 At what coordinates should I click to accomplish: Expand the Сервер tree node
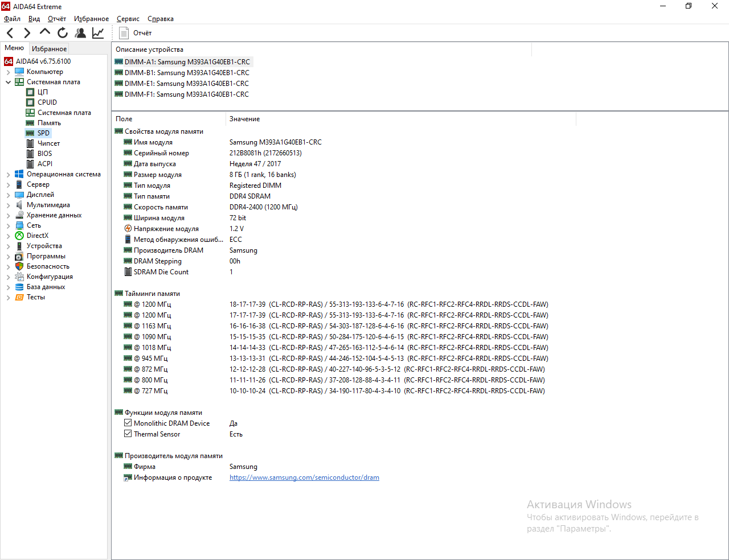point(8,184)
